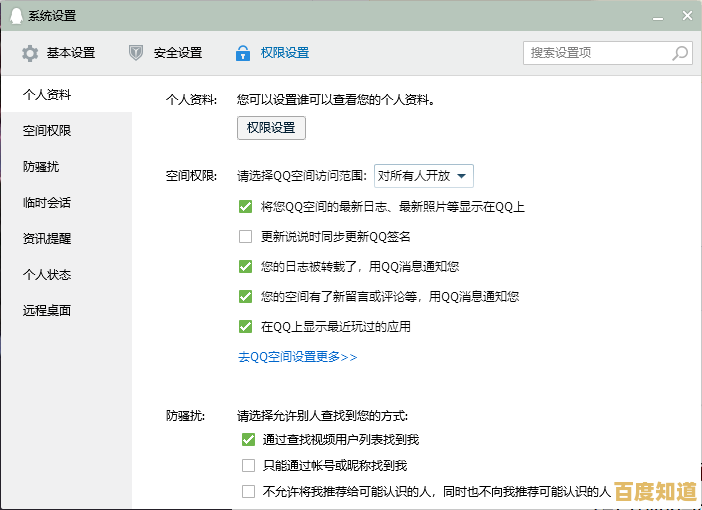Open the 去QQ空间设置更多>> link
The height and width of the screenshot is (510, 702).
tap(297, 357)
